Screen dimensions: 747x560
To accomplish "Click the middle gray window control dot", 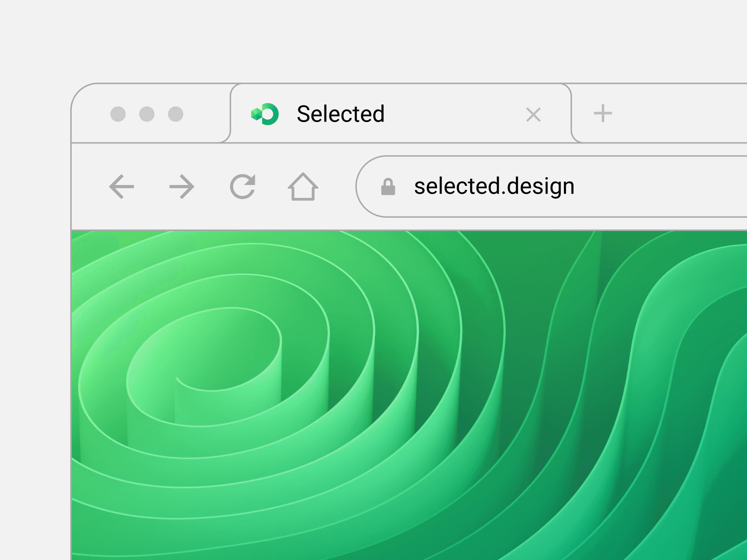I will (147, 114).
